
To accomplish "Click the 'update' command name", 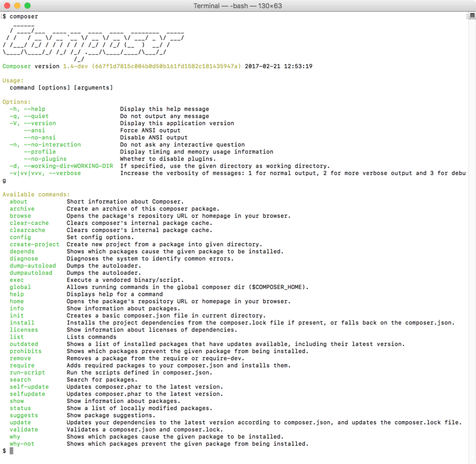I will (x=20, y=423).
